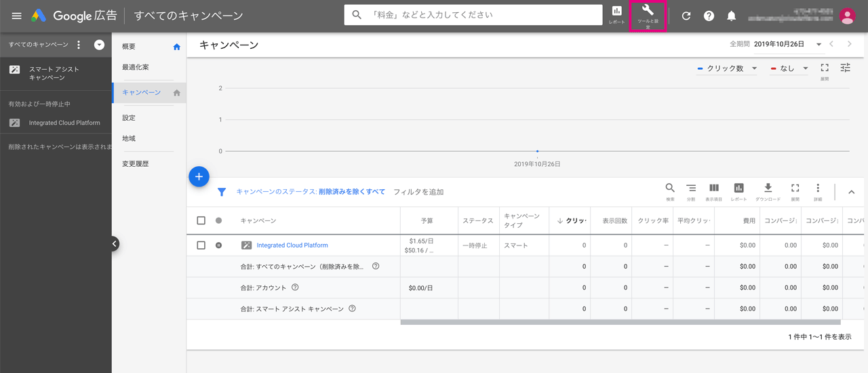
Task: Click help icon beside 合計: スマート アシスト キャンペーン
Action: pos(352,309)
